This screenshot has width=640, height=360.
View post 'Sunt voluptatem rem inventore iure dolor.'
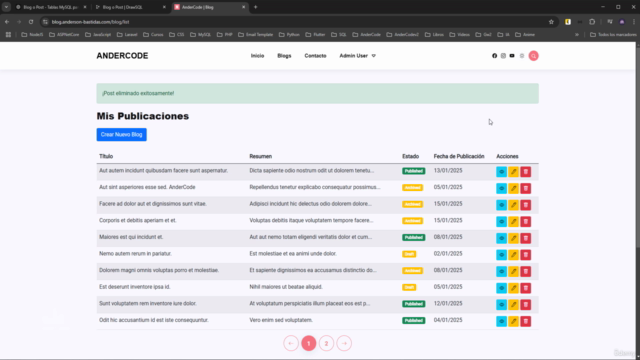click(501, 305)
